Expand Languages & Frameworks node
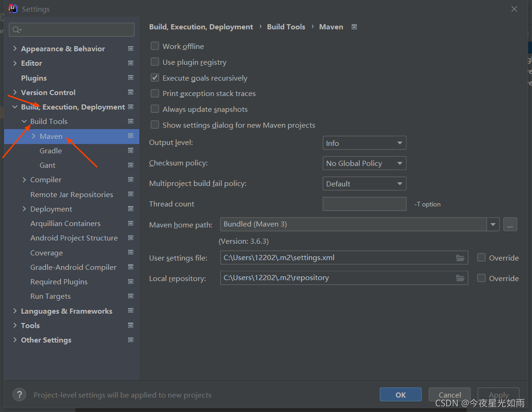532x412 pixels. coord(14,311)
